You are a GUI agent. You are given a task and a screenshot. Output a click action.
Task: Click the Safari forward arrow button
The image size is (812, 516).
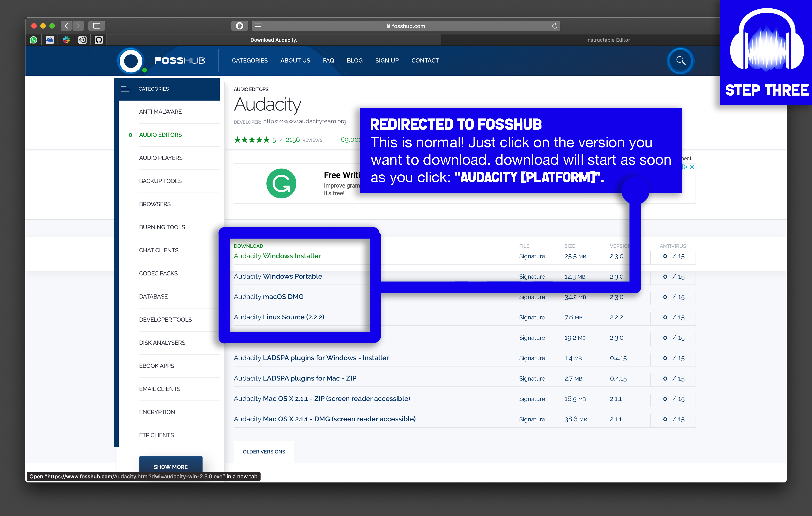click(78, 26)
